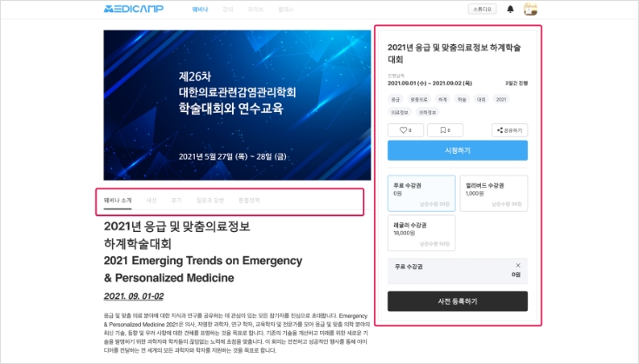Switch to the 질문과 답변 tab
Image resolution: width=639 pixels, height=364 pixels.
coord(210,201)
